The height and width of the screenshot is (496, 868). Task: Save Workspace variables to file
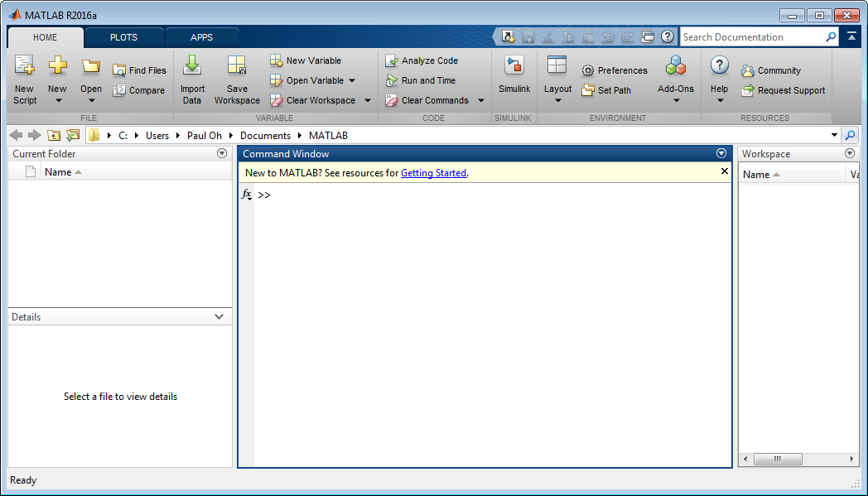click(x=237, y=79)
